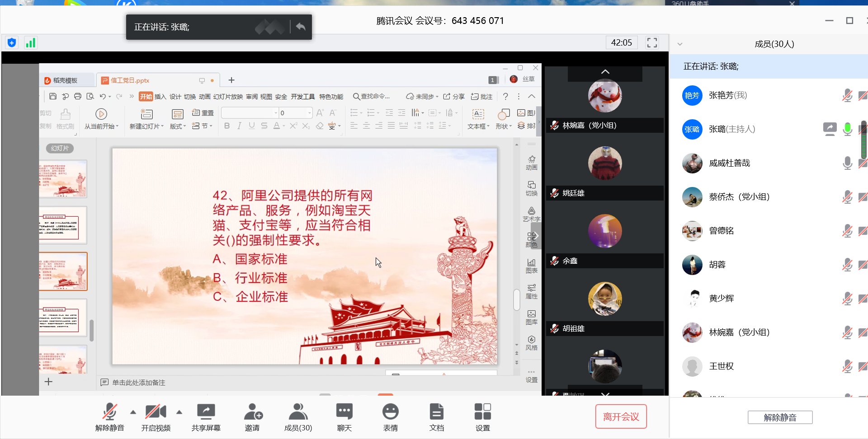Open the 插入 ribbon tab in WPS

[x=160, y=97]
